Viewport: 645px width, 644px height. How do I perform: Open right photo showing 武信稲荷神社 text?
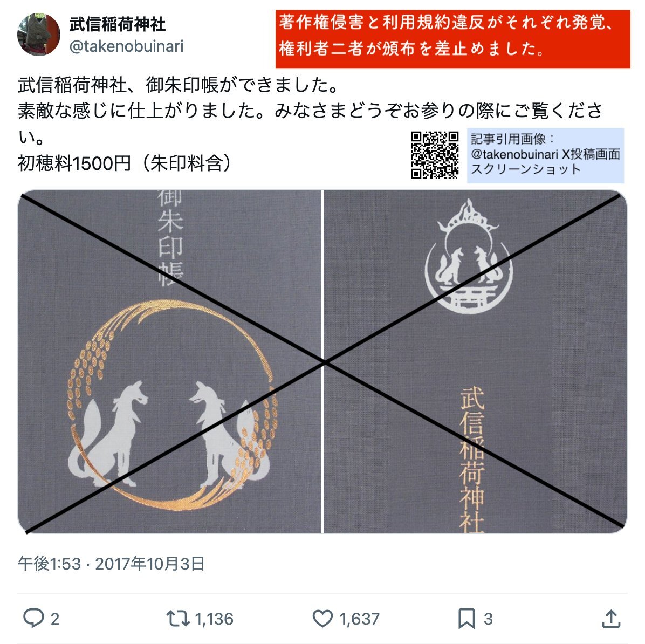[x=475, y=361]
